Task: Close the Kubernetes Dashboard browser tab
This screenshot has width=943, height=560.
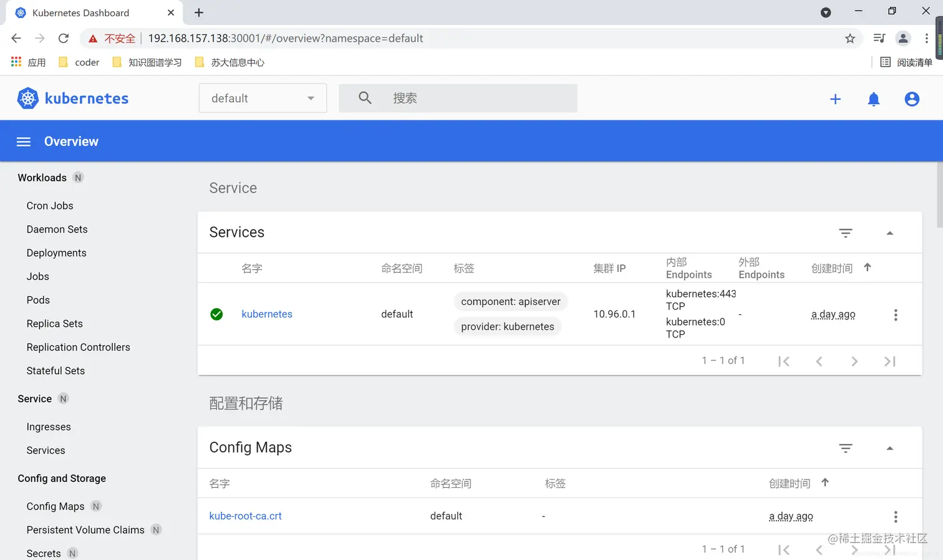Action: [x=171, y=12]
